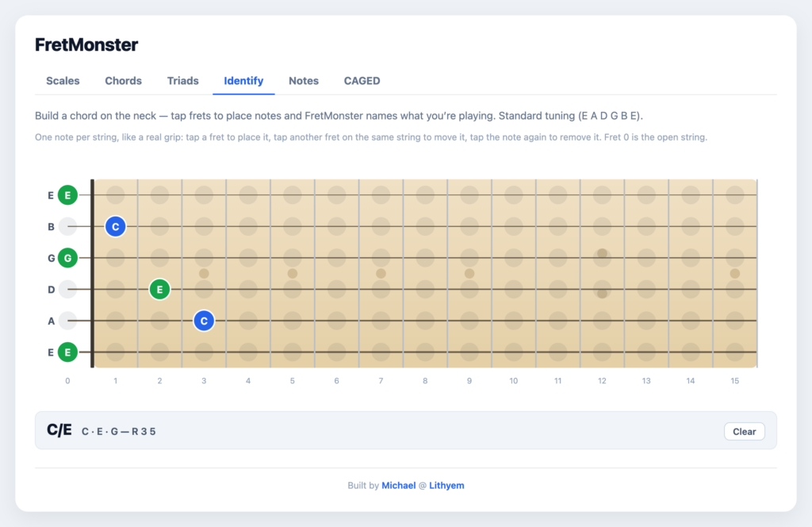
Task: Place note at fret 13 on B string
Action: click(x=646, y=226)
